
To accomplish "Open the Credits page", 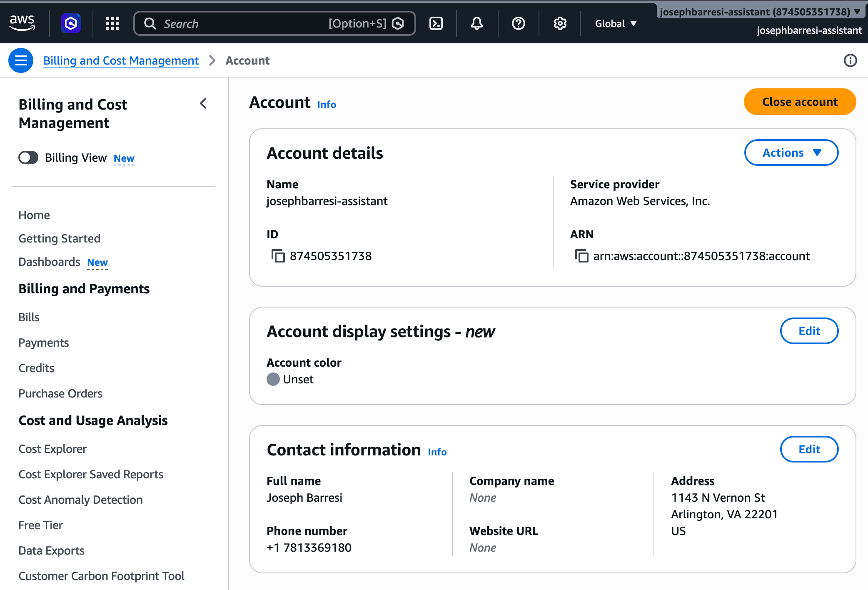I will pyautogui.click(x=37, y=368).
